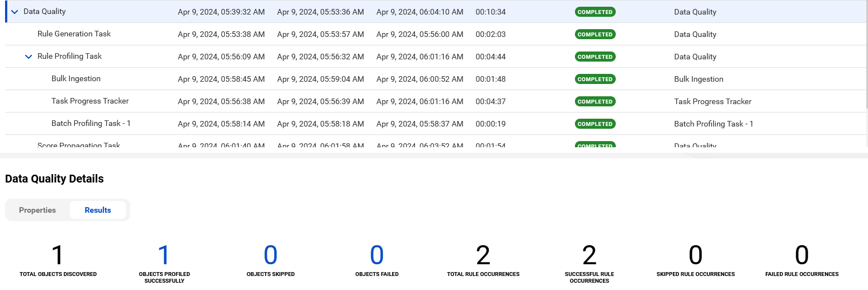The image size is (868, 290).
Task: Click the COMPLETED badge for Rule Generation Task
Action: (595, 34)
